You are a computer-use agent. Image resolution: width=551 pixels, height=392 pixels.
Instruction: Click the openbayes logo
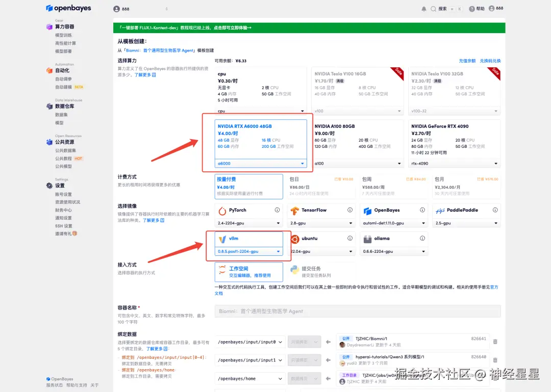(68, 8)
